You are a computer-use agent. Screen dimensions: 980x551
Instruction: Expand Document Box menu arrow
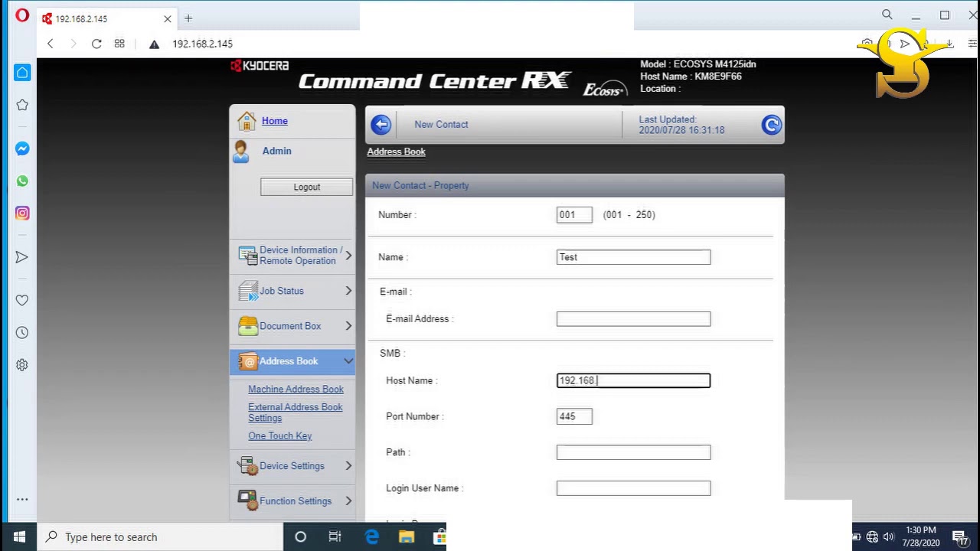click(348, 326)
